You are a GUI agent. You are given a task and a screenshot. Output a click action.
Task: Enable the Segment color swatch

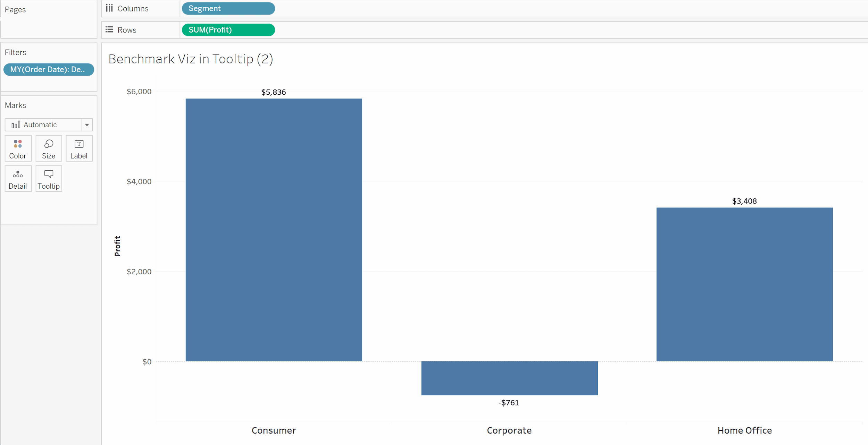click(x=18, y=148)
